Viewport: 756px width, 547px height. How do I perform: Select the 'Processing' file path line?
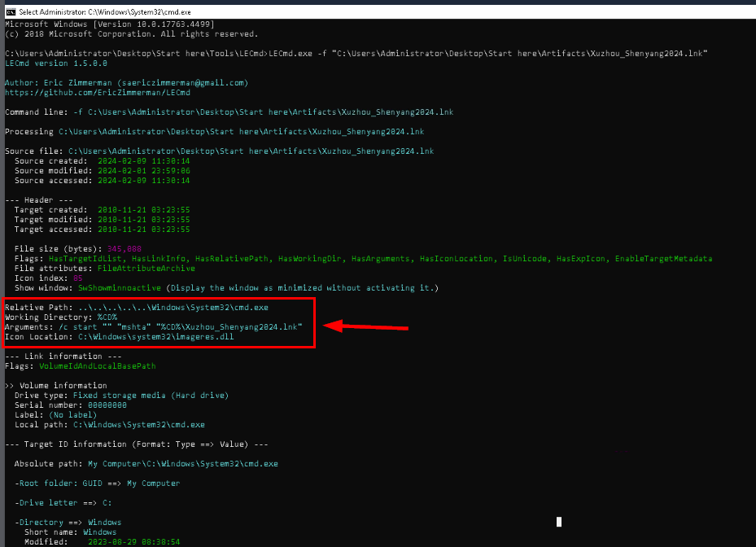215,132
